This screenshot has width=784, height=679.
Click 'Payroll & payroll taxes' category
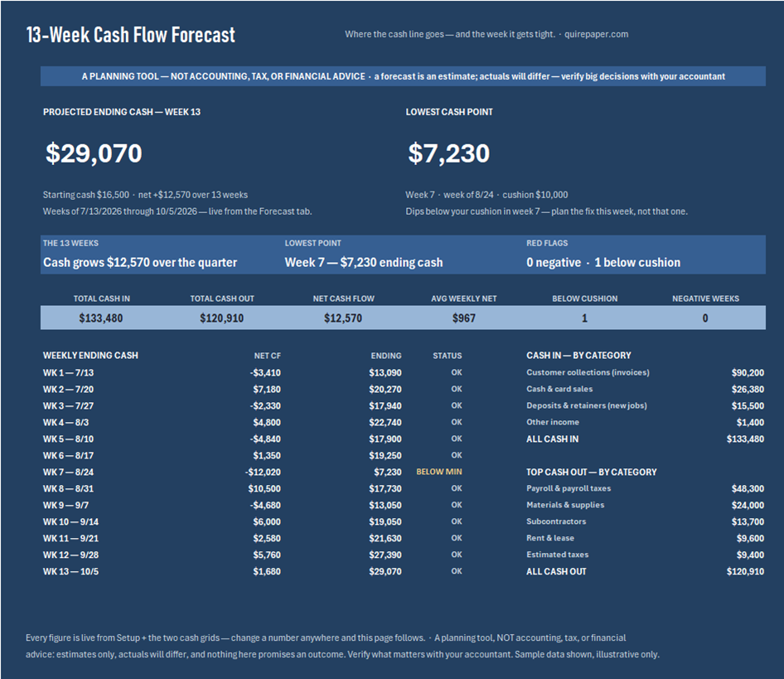[569, 488]
